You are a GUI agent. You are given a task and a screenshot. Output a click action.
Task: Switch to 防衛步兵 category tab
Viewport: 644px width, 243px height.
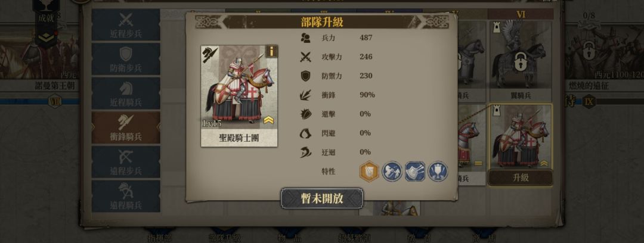(126, 59)
